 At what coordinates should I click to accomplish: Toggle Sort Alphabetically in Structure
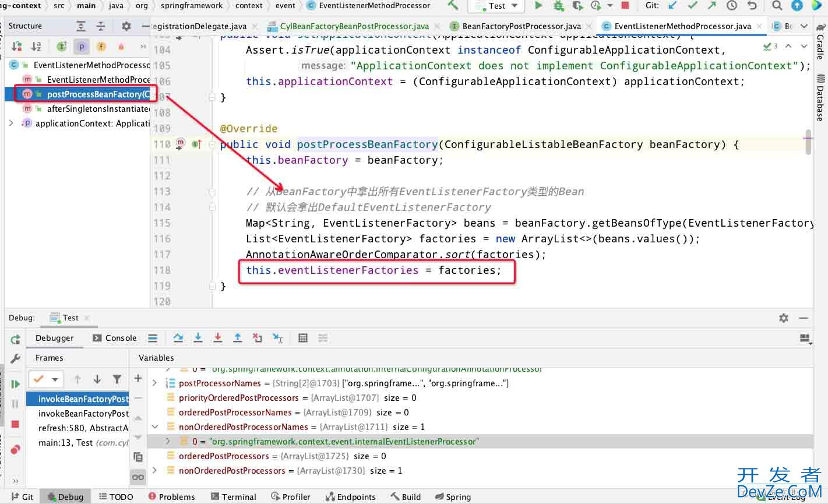pos(36,46)
